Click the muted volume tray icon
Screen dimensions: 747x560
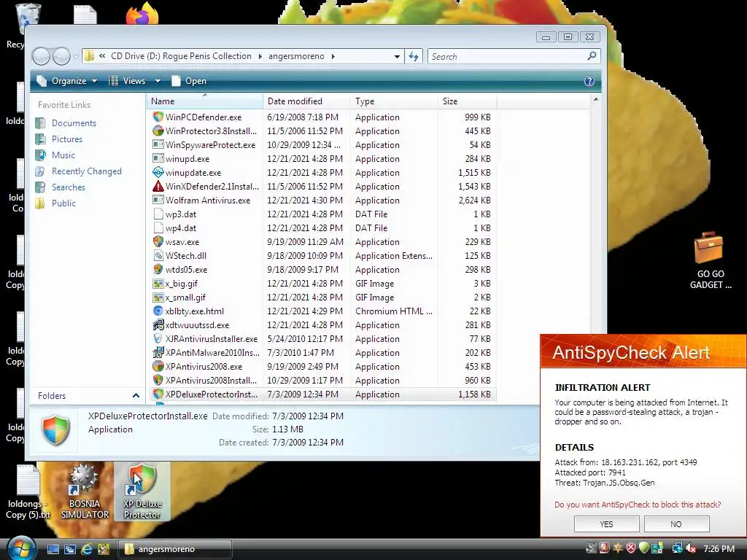(x=691, y=548)
